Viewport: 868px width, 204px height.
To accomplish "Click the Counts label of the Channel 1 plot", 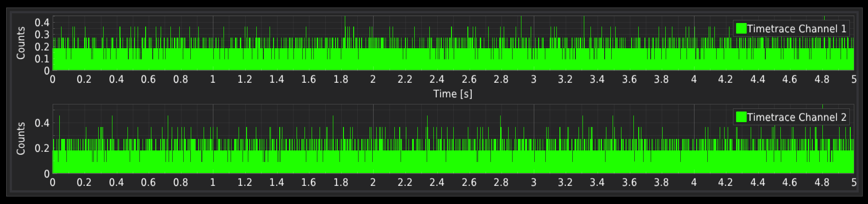I will coord(21,43).
